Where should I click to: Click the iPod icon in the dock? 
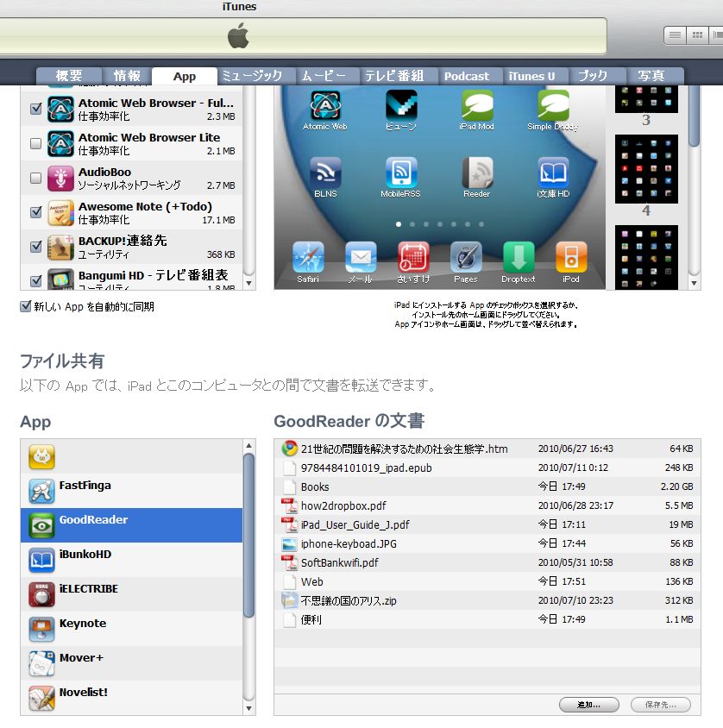571,258
